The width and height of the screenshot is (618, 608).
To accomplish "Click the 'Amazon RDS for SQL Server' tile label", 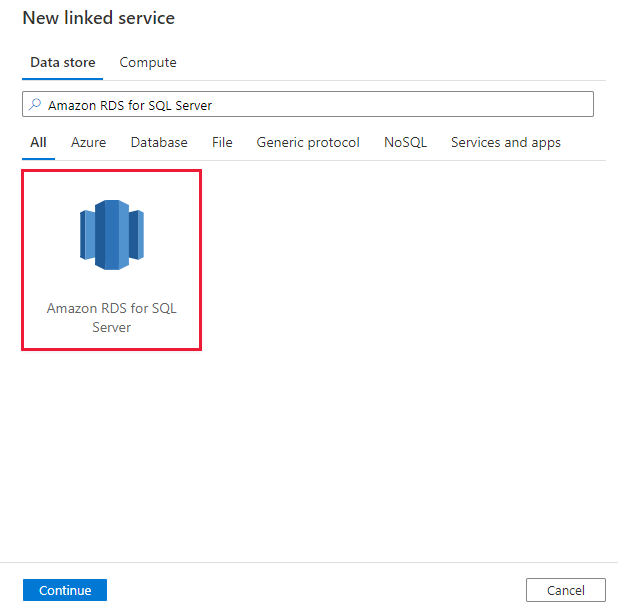I will (x=112, y=318).
